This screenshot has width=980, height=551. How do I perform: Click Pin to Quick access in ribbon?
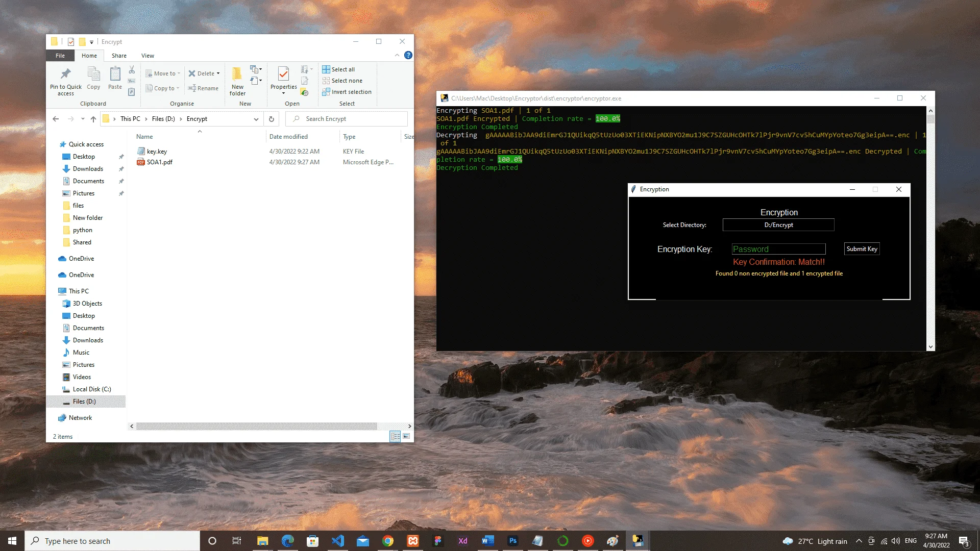pos(65,81)
